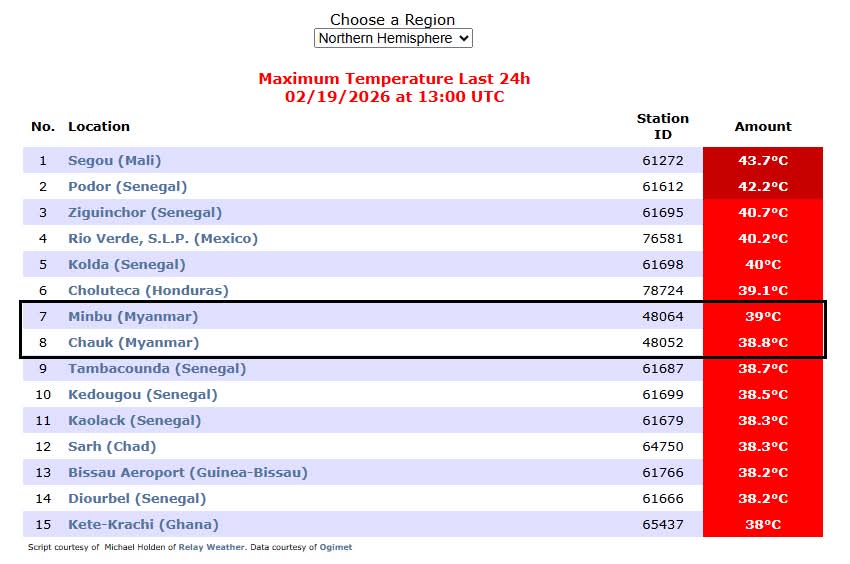Click the Podor (Senegal) link
This screenshot has height=564, width=850.
(x=127, y=186)
